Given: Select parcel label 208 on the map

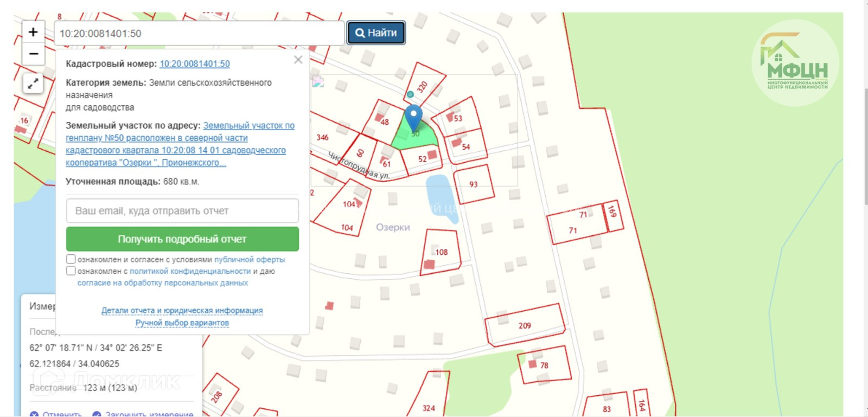Looking at the screenshot, I should pos(216,397).
